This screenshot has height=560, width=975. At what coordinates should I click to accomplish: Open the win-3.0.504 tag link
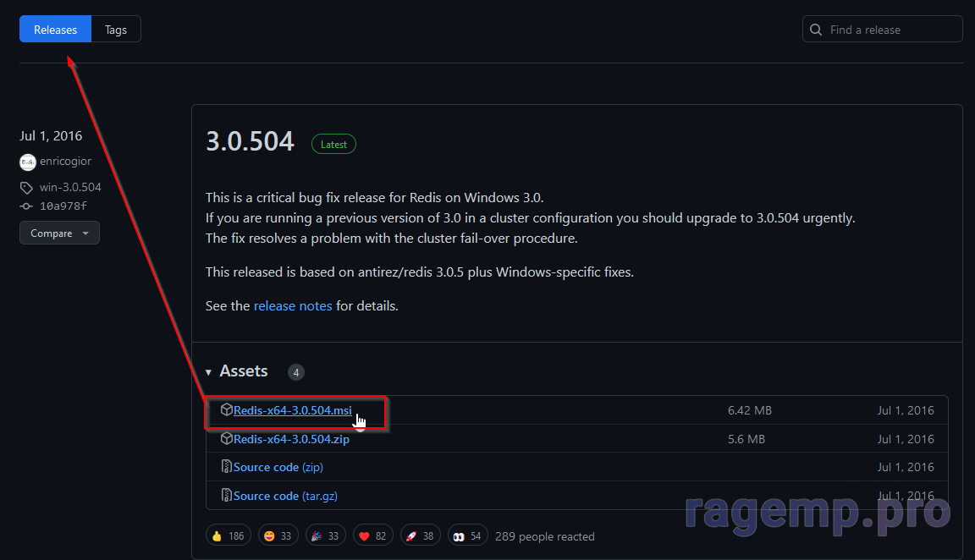pos(70,187)
